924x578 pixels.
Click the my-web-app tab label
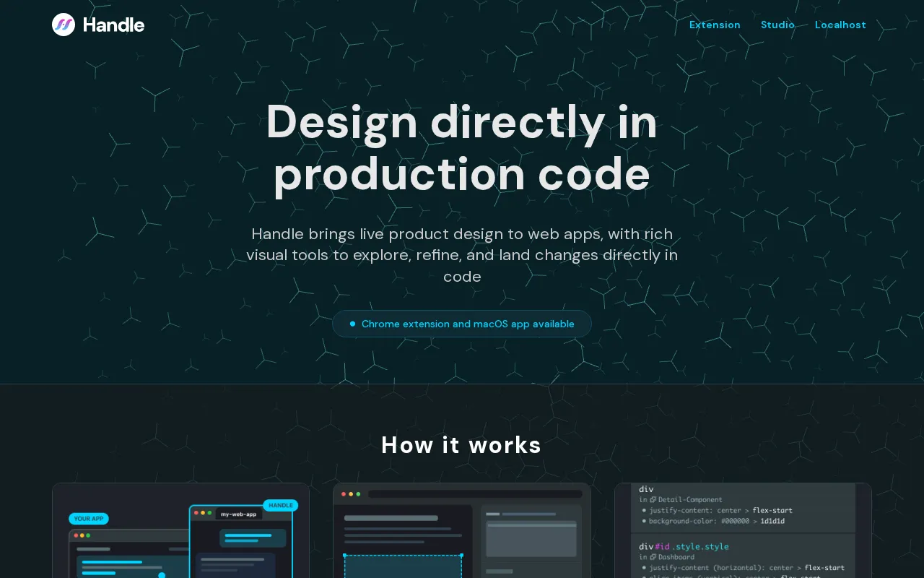[238, 514]
